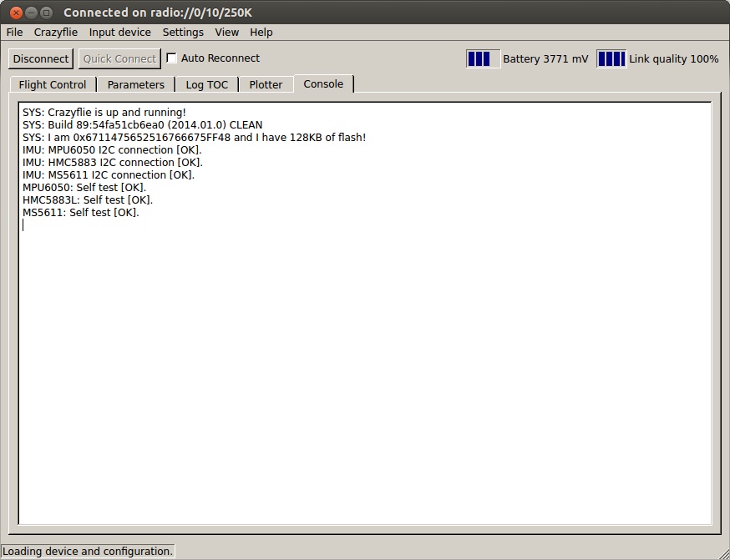
Task: Click the 'MS5611: Self test [OK]' line
Action: click(81, 213)
